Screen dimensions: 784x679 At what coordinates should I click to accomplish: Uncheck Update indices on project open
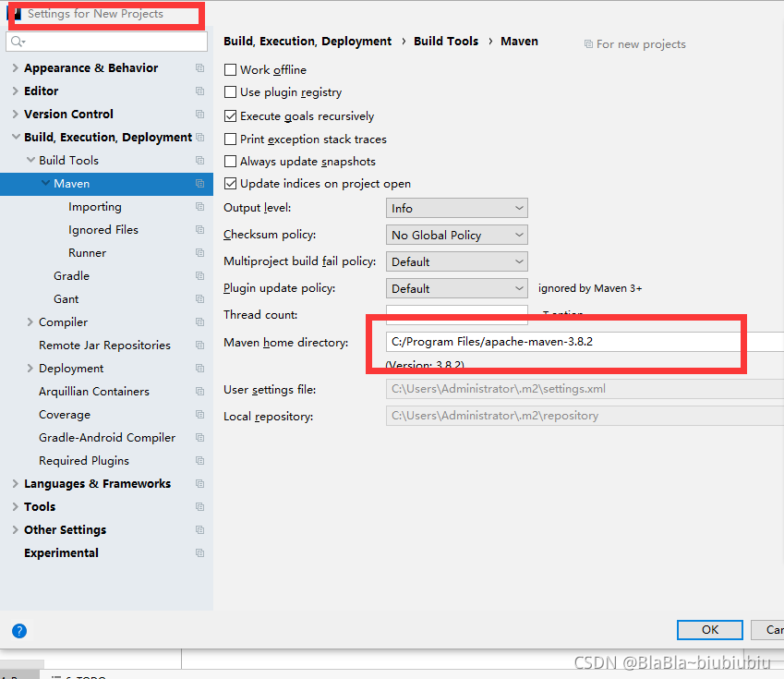(x=231, y=184)
